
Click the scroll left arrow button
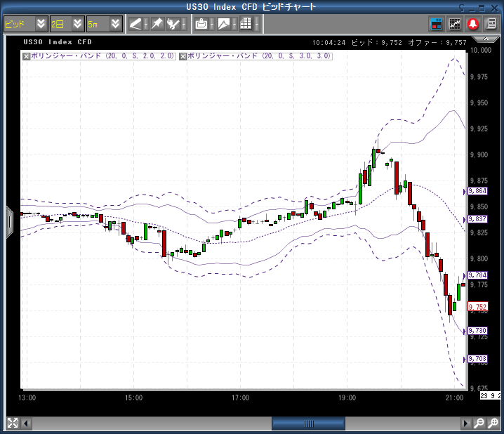click(27, 423)
